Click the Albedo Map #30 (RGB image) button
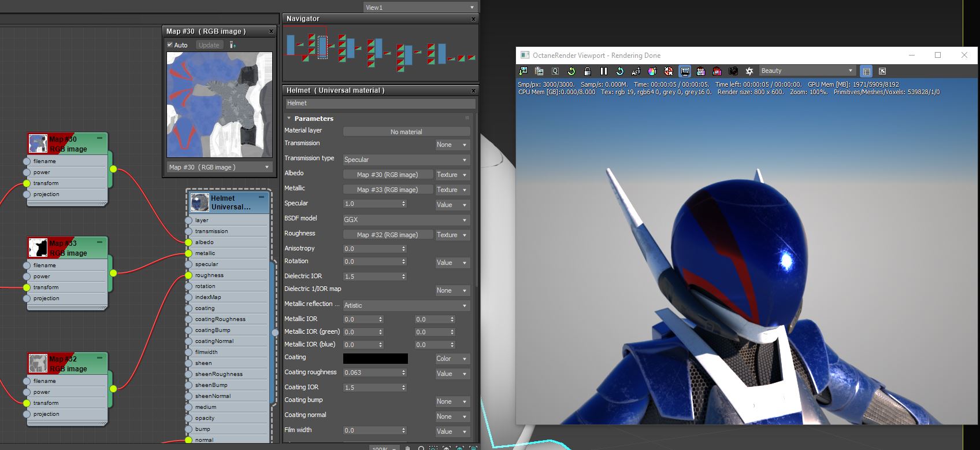This screenshot has width=980, height=450. click(x=388, y=175)
